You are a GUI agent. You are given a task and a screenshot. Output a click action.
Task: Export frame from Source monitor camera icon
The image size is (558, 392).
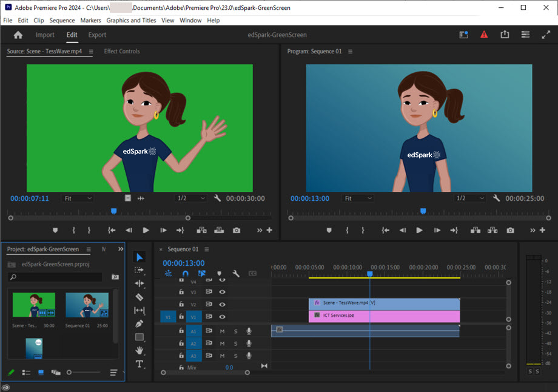tap(237, 231)
